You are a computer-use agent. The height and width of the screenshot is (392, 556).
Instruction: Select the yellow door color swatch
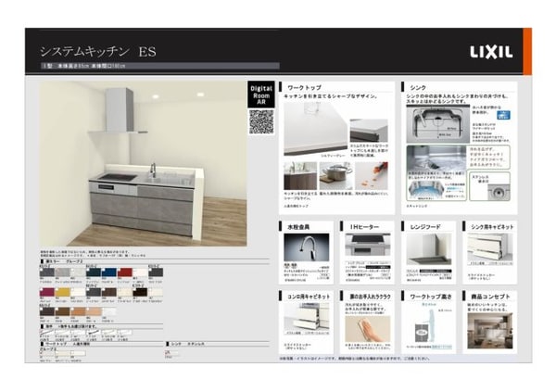[62, 292]
